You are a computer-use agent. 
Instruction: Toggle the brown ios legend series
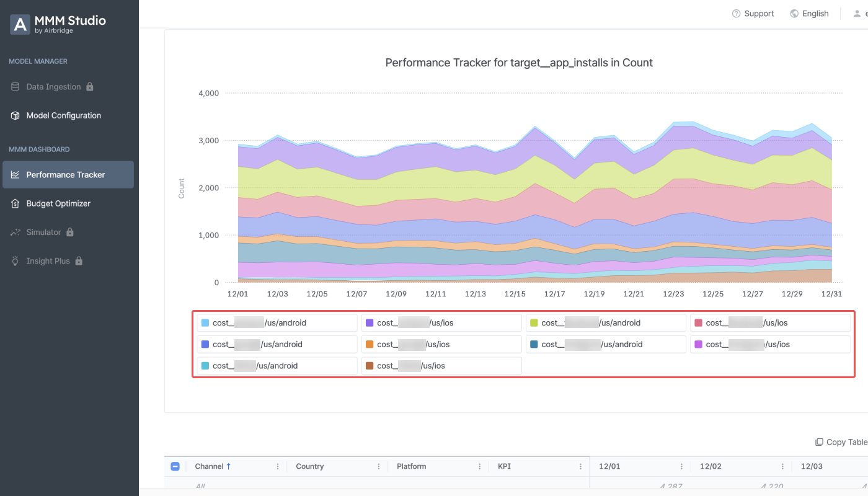click(441, 366)
